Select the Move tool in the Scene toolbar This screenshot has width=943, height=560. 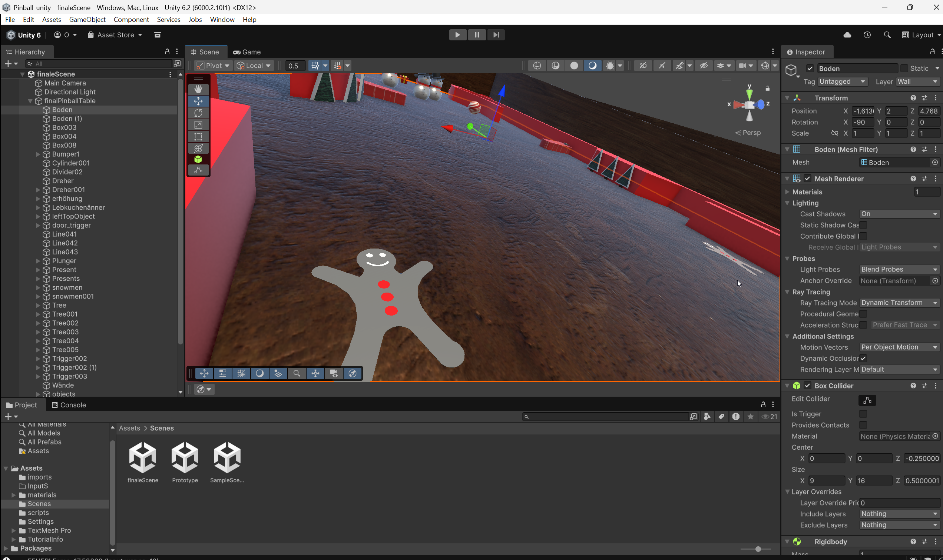198,101
